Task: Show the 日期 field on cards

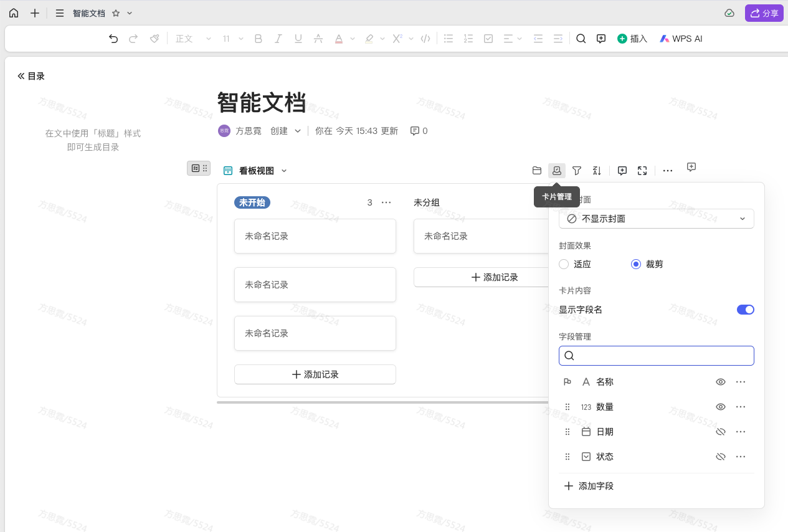Action: [x=721, y=432]
